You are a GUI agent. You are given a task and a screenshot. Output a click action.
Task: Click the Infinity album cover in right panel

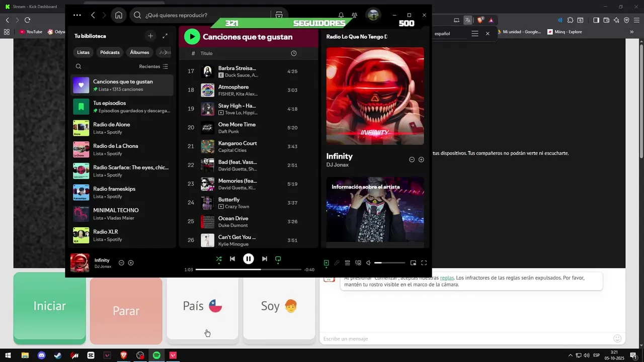click(x=375, y=96)
